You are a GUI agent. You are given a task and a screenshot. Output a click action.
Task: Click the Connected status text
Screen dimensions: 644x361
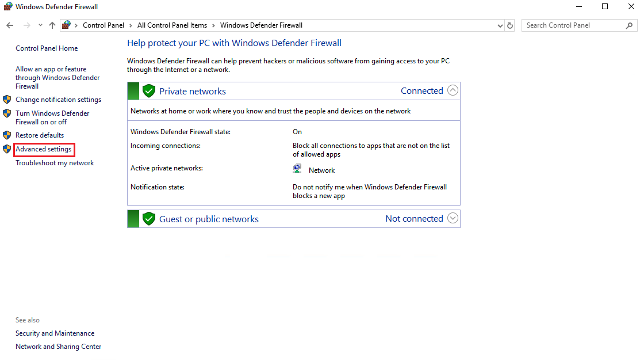pyautogui.click(x=422, y=91)
